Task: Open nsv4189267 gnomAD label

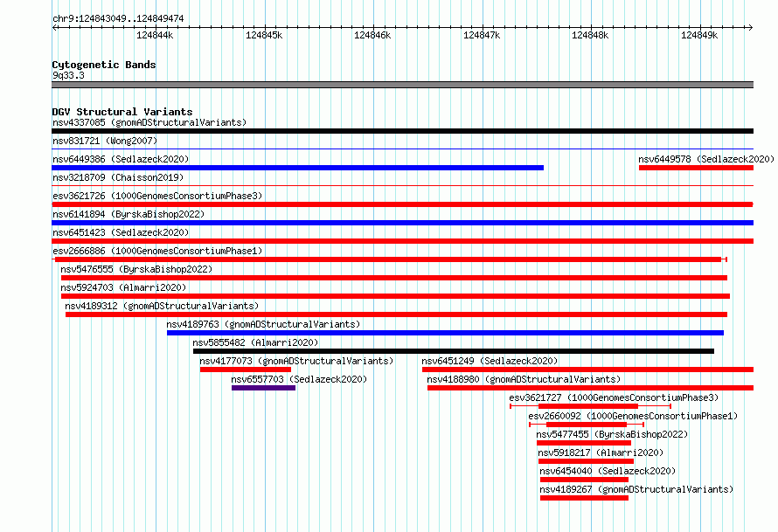Action: pos(636,489)
